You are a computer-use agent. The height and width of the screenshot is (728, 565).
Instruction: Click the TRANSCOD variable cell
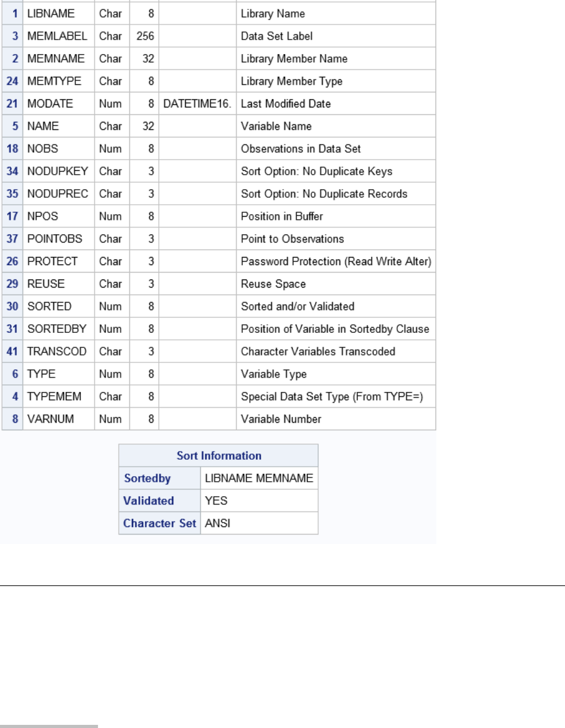55,351
